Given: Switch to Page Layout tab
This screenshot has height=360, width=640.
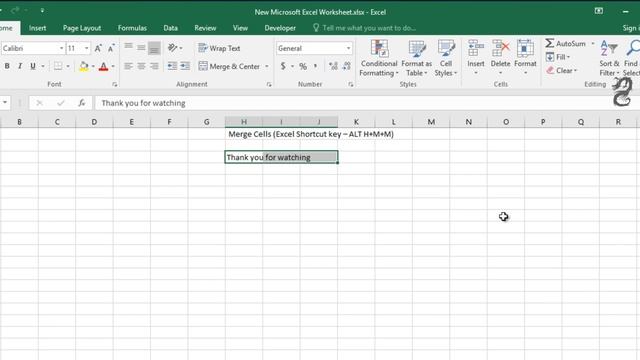Looking at the screenshot, I should click(82, 28).
